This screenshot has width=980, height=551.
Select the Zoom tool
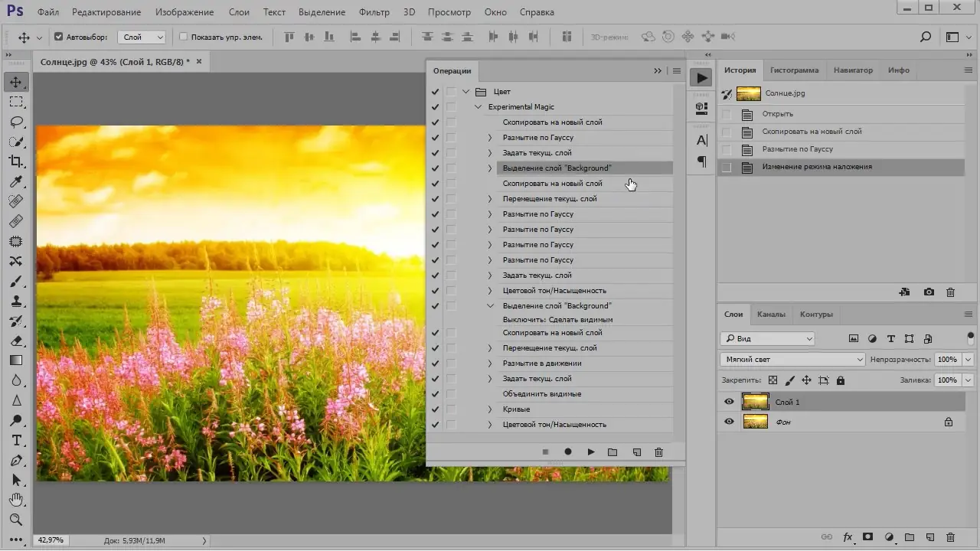click(16, 520)
